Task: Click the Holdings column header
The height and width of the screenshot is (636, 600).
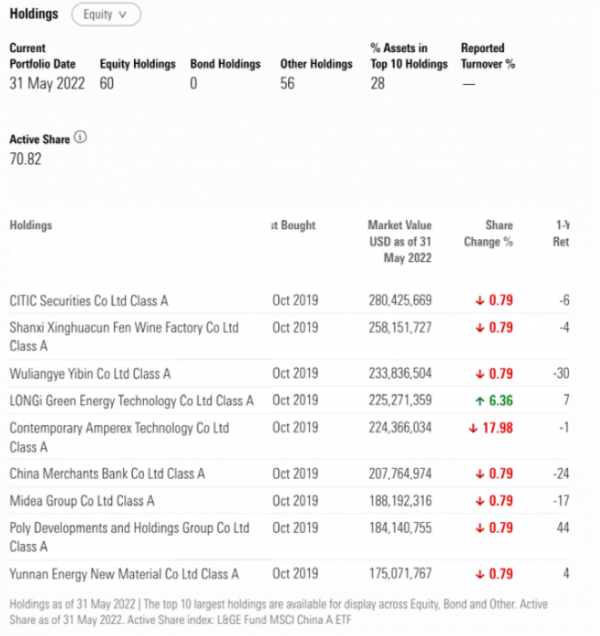Action: click(31, 225)
